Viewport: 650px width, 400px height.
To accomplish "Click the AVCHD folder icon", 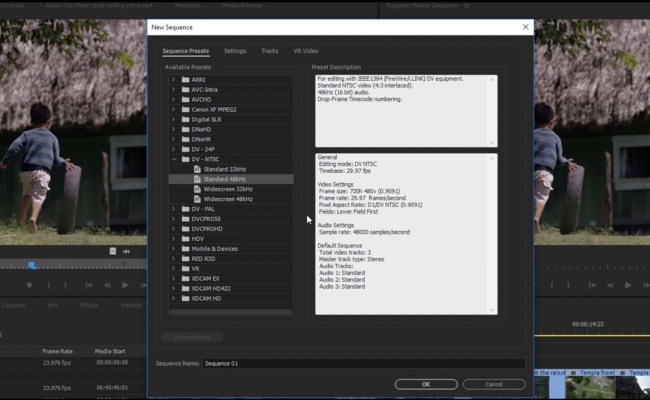I will (185, 99).
